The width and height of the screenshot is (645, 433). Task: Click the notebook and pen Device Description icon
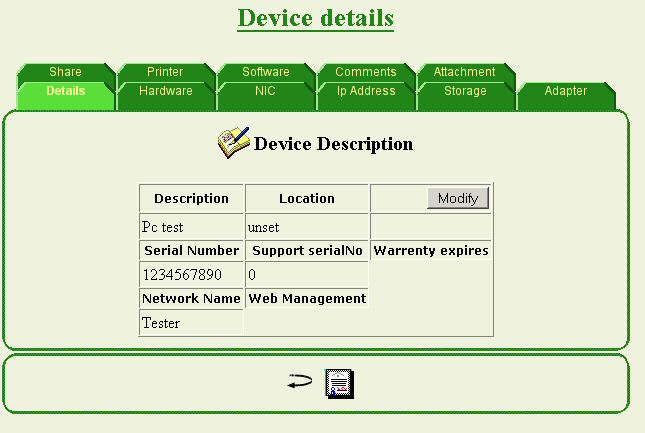click(x=233, y=142)
